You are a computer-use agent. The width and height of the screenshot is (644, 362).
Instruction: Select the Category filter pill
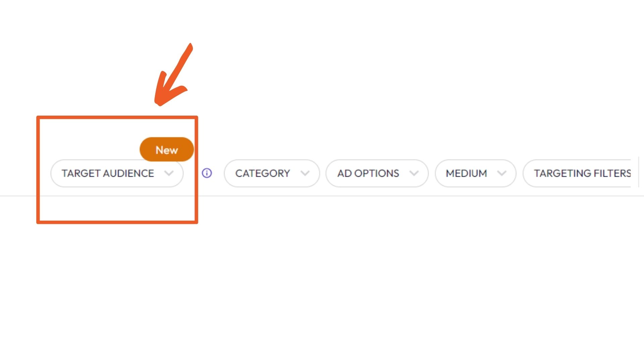pos(272,173)
